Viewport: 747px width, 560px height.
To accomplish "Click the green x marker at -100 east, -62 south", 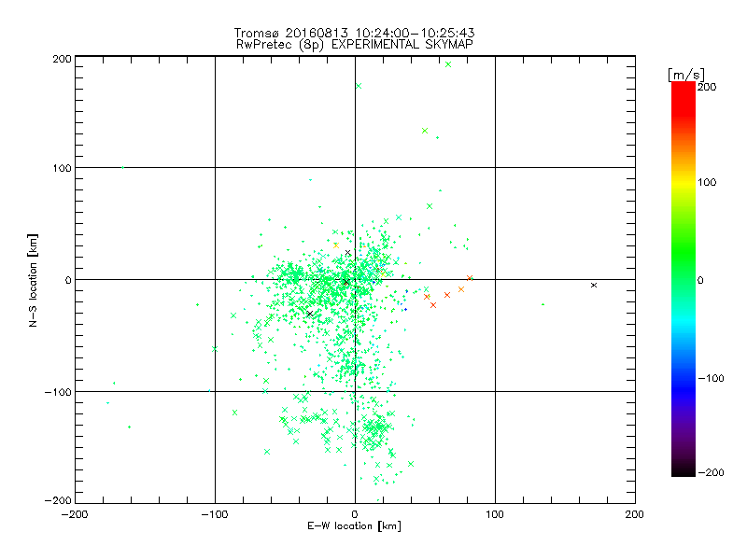I will [x=215, y=349].
